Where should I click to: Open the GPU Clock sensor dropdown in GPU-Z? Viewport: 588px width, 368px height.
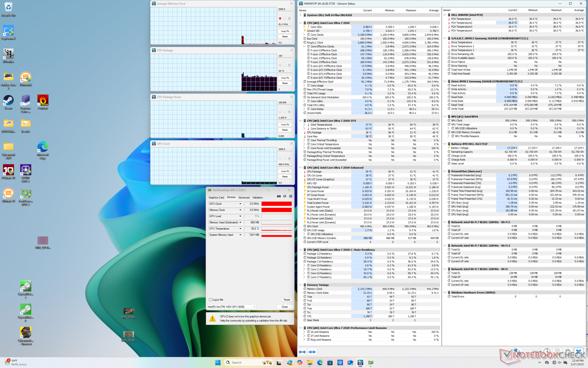tap(240, 204)
